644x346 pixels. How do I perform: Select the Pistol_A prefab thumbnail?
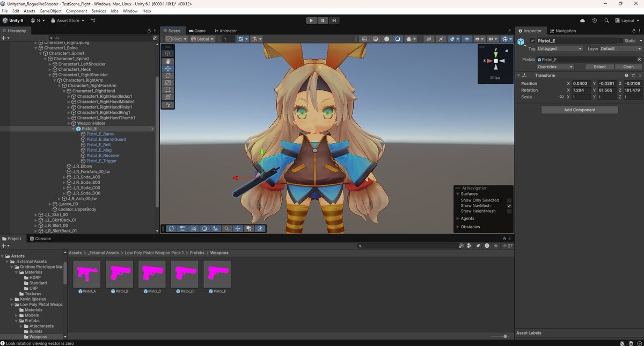(86, 274)
